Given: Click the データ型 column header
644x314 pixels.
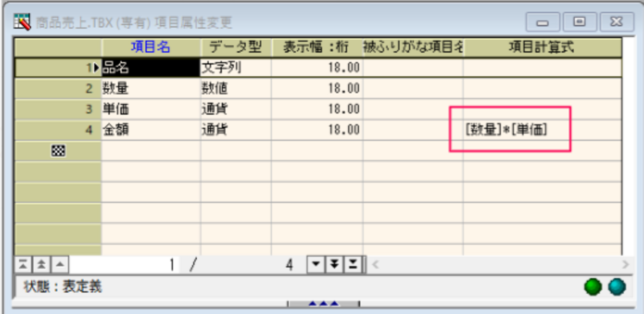Looking at the screenshot, I should click(x=236, y=48).
